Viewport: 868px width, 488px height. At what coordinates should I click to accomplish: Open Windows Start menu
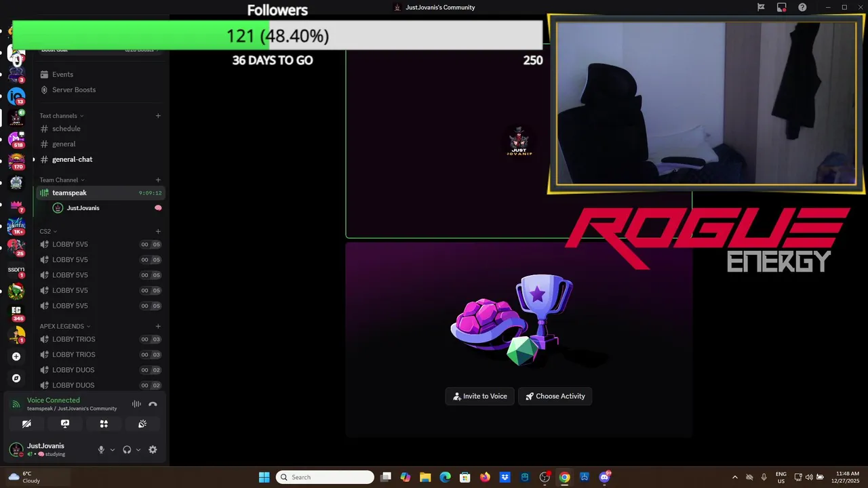point(264,477)
